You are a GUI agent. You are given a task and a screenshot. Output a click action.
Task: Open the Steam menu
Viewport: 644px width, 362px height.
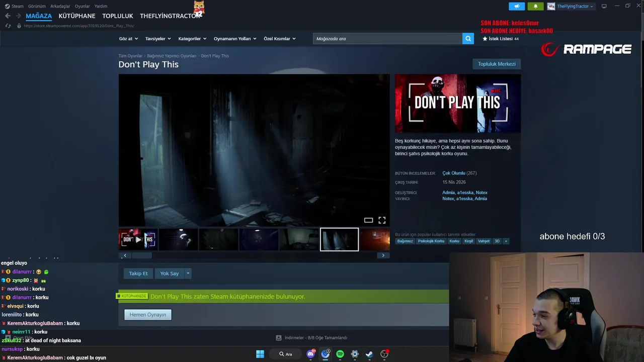point(15,6)
